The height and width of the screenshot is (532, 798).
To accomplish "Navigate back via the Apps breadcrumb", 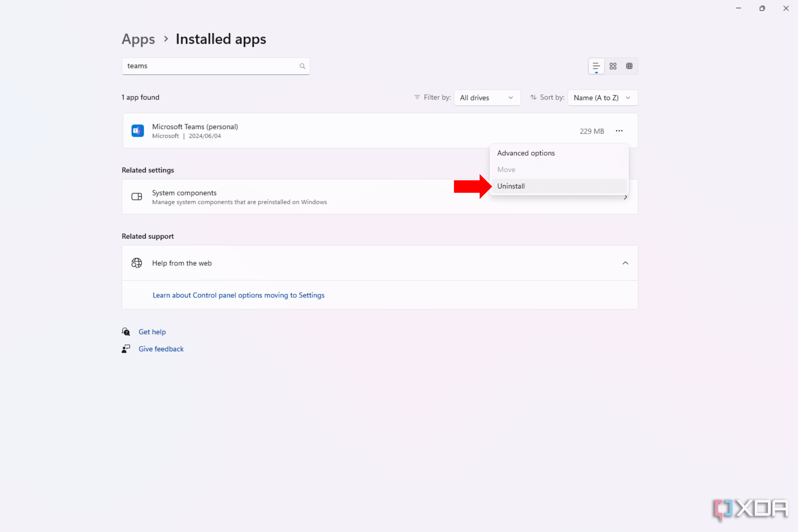I will [138, 39].
